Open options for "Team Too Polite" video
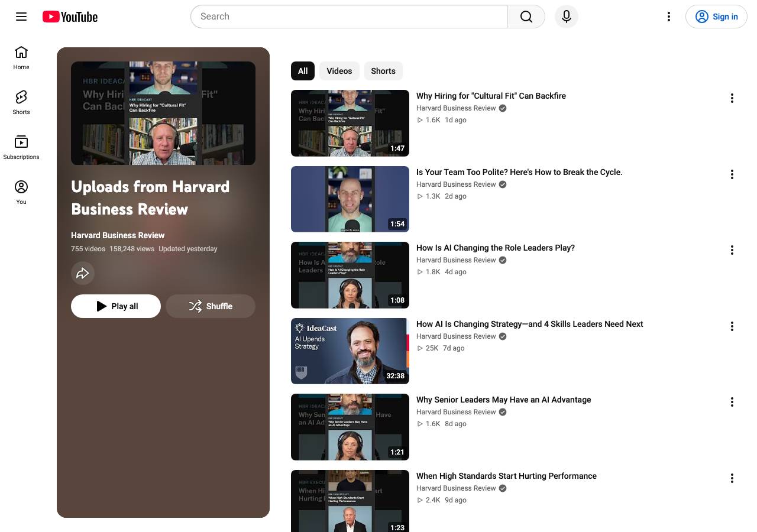 [x=732, y=174]
